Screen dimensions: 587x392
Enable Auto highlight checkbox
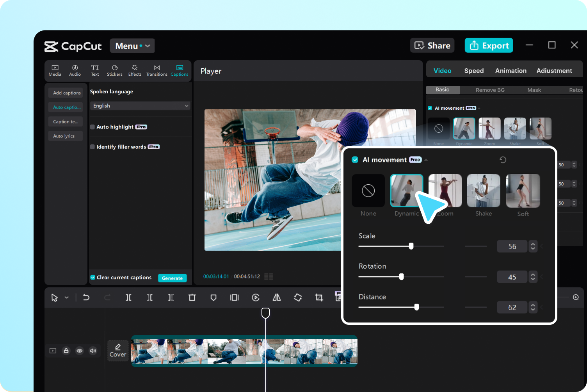click(x=92, y=127)
